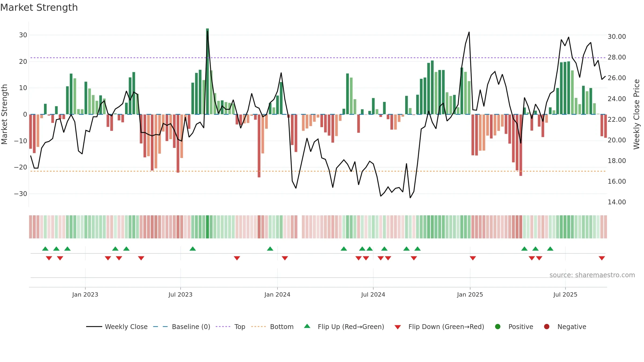Click the Jul 2023 axis label

pos(180,294)
